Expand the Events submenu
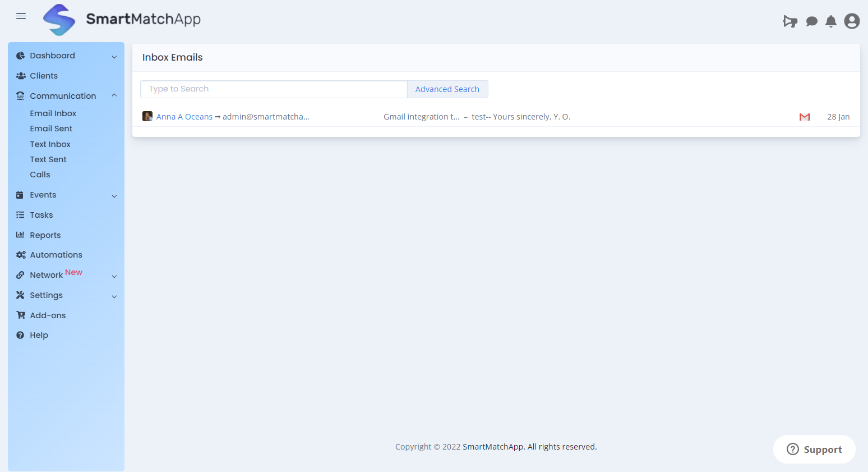The width and height of the screenshot is (868, 472). coord(114,196)
